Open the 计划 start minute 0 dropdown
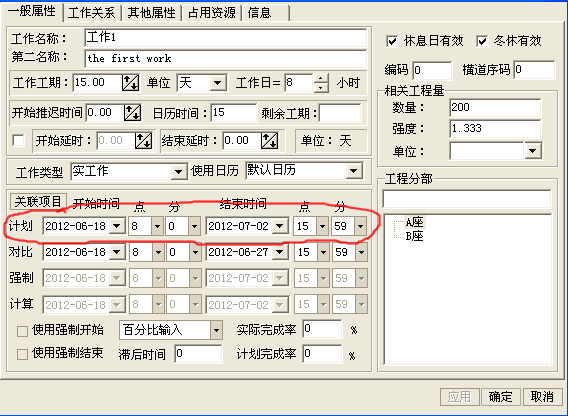This screenshot has width=568, height=416. pos(194,226)
